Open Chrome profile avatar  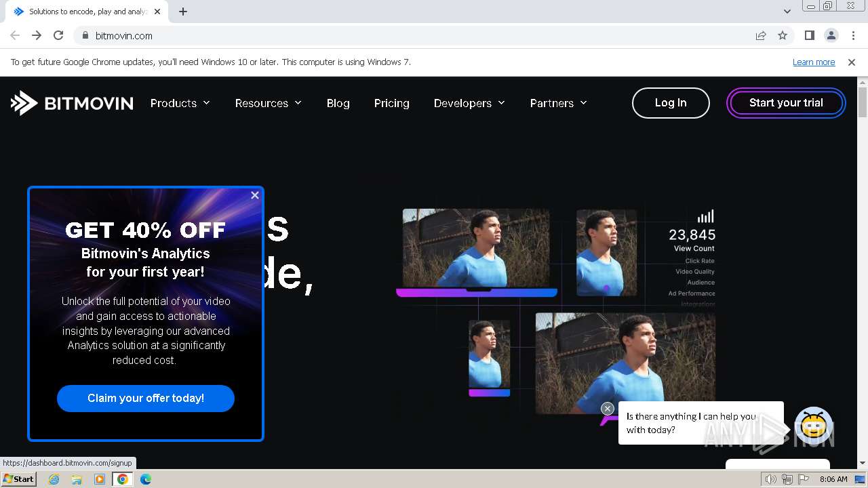(x=831, y=35)
